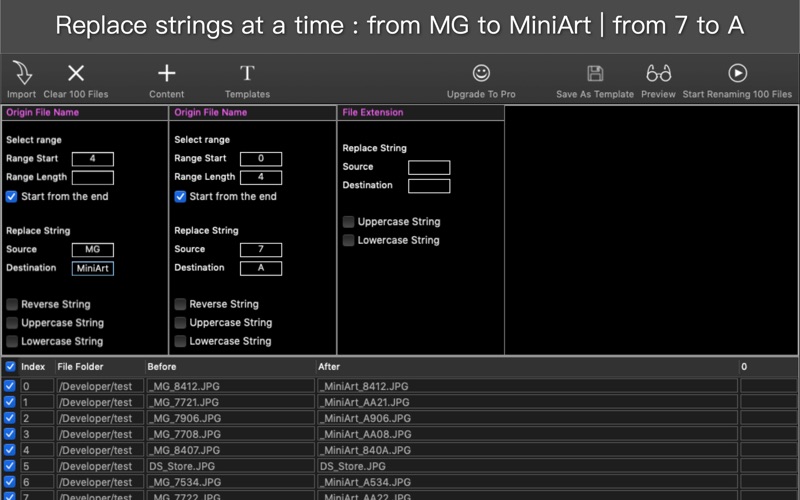800x500 pixels.
Task: Start Renaming 100 Files play icon
Action: click(737, 73)
